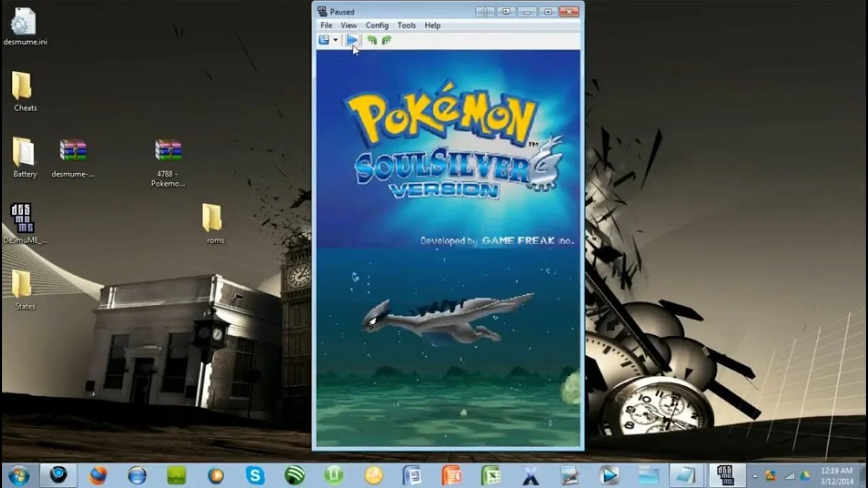868x488 pixels.
Task: Select the DeSmuME executable desktop icon
Action: point(24,224)
